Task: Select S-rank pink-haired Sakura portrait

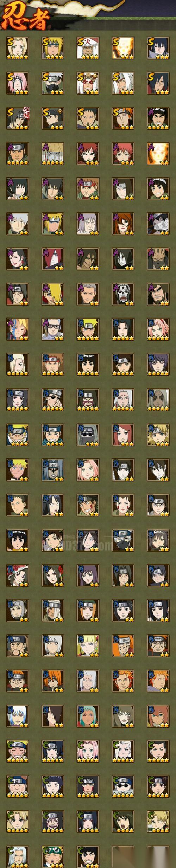Action: [18, 83]
